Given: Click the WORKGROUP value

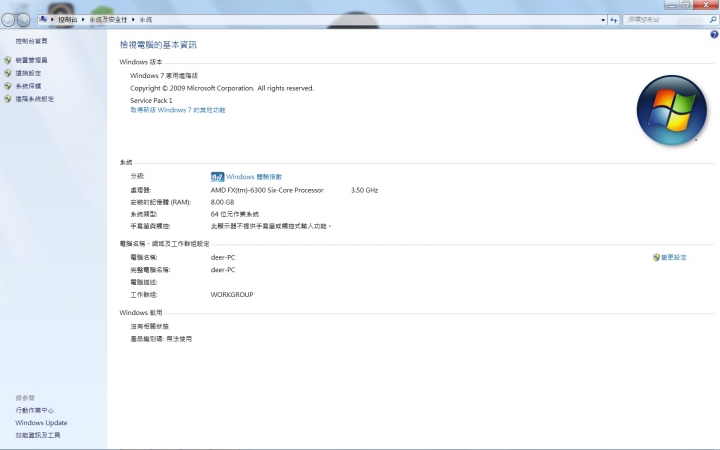Looking at the screenshot, I should point(232,295).
